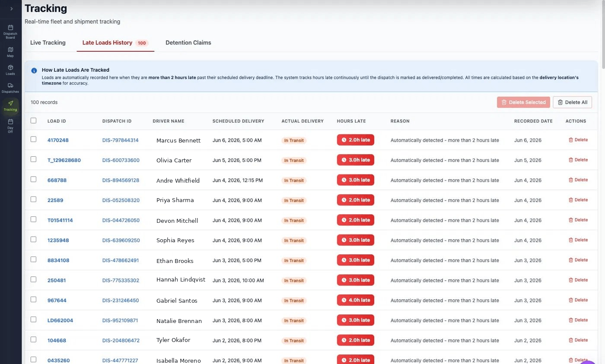Check the box for load T_129628680
This screenshot has width=605, height=364.
[34, 159]
